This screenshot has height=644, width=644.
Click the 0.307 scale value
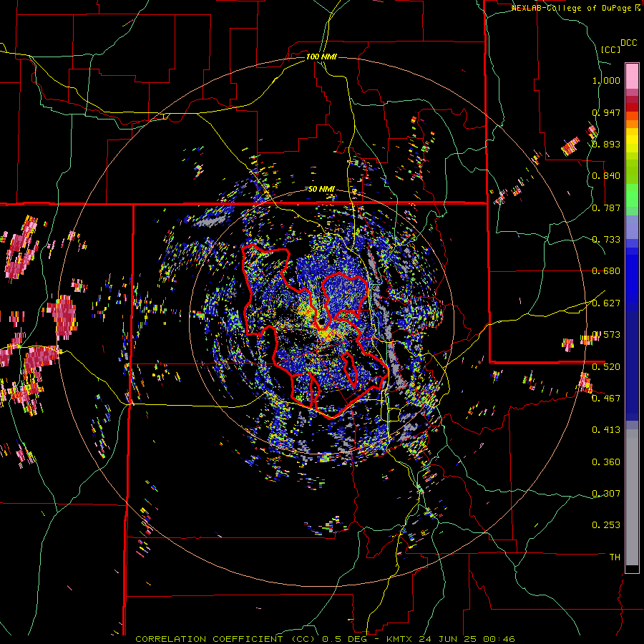pos(606,493)
